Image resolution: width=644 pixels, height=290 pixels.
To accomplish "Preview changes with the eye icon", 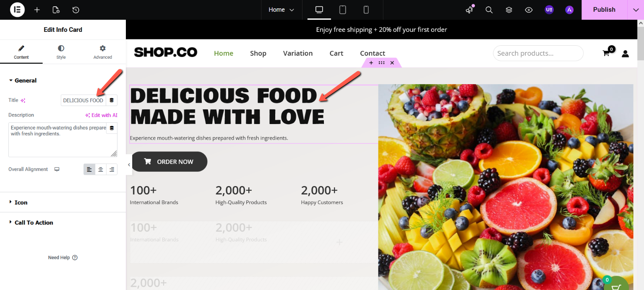I will coord(529,10).
